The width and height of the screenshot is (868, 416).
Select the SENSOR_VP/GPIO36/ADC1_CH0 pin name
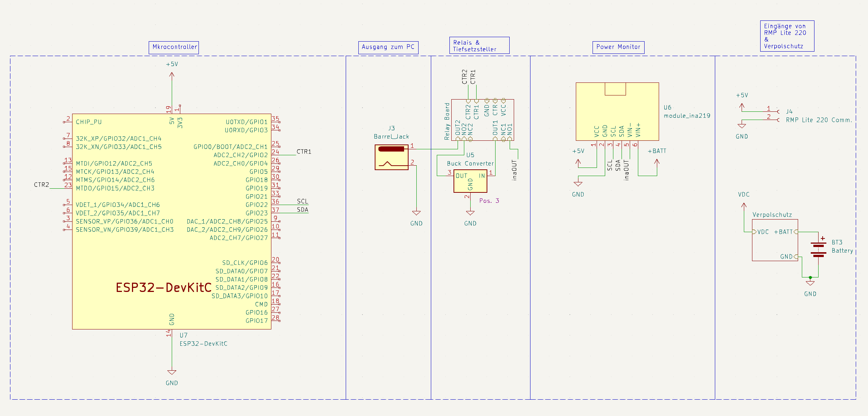pos(125,221)
